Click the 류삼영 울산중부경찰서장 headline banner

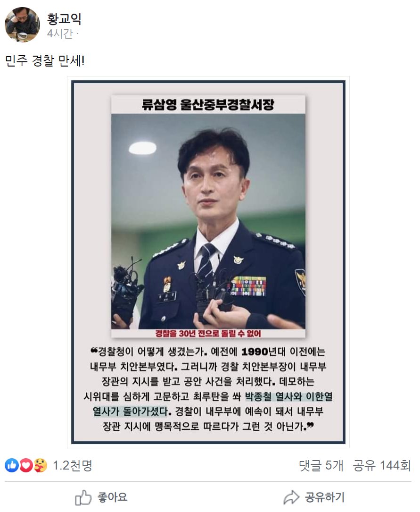[x=208, y=104]
